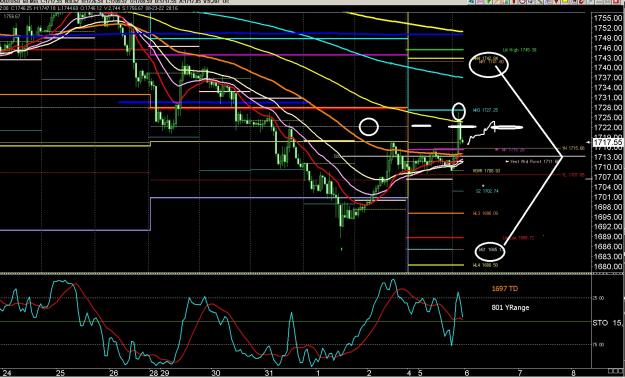The width and height of the screenshot is (625, 378).
Task: Click the STO indicator label
Action: 600,323
